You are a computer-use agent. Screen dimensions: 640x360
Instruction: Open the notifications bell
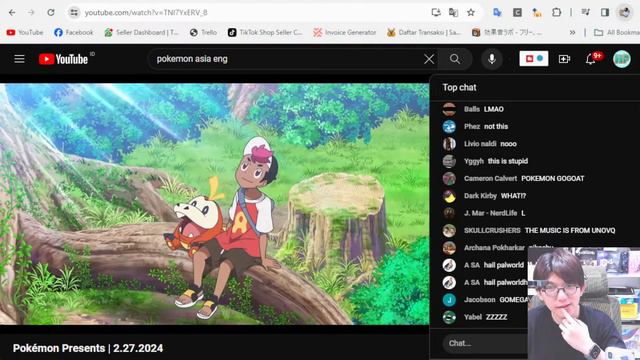pos(590,59)
